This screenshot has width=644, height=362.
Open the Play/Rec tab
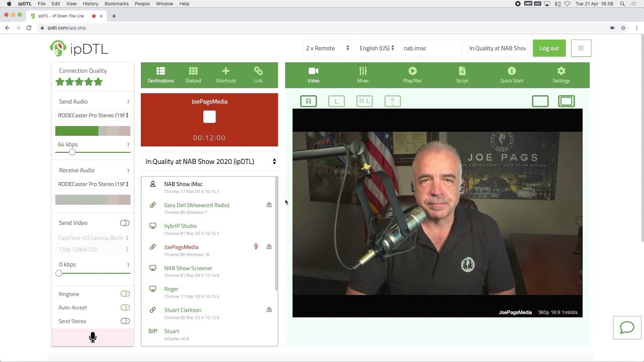coord(413,75)
